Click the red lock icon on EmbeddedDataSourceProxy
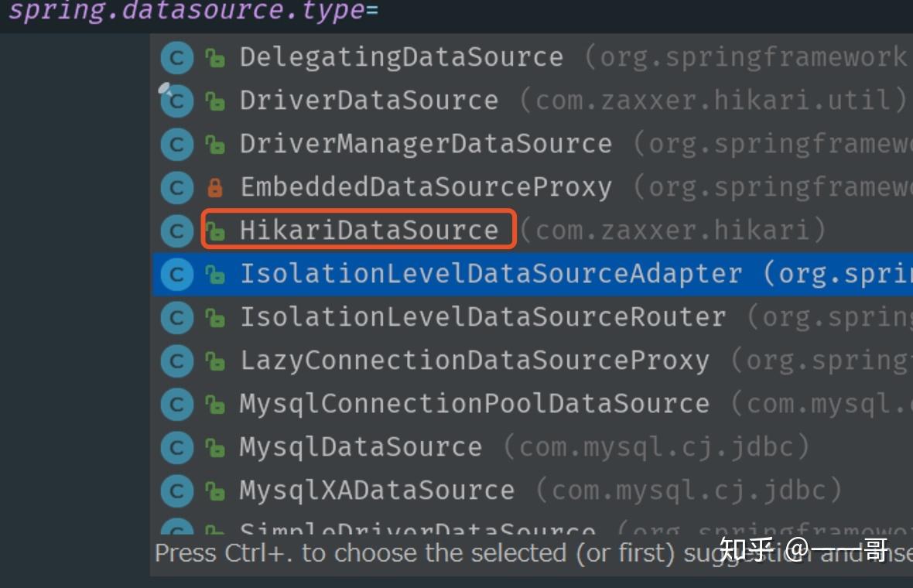 pyautogui.click(x=214, y=186)
